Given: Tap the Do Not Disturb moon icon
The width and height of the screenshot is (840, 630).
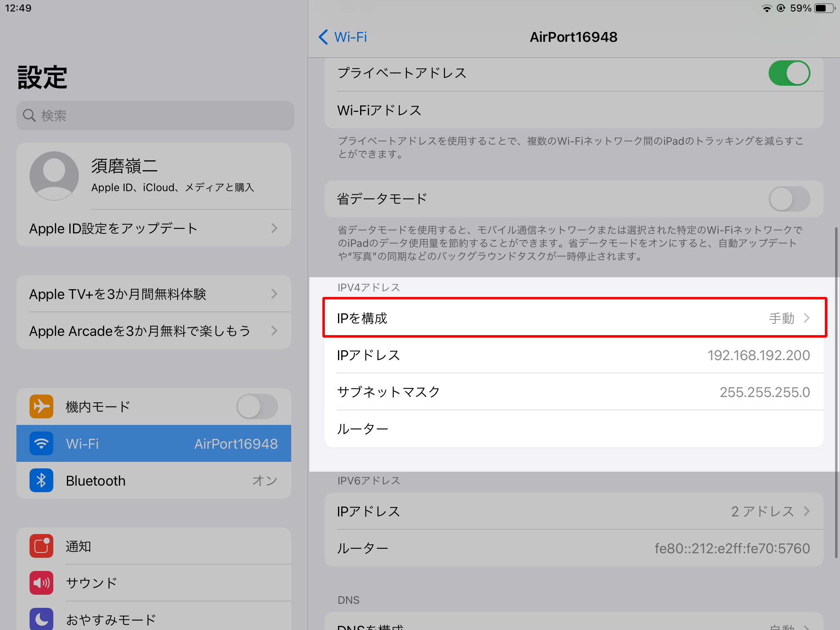Looking at the screenshot, I should 41,619.
